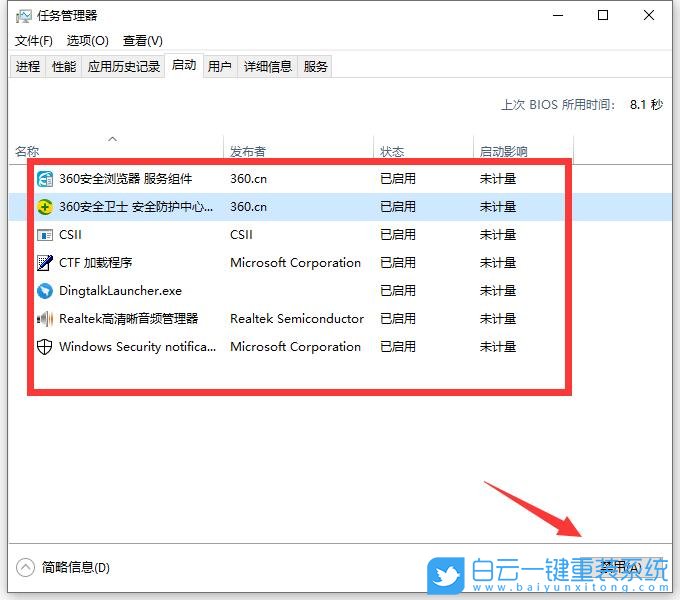Click the CTF 加载程序 pen icon
Image resolution: width=680 pixels, height=600 pixels.
(x=45, y=263)
